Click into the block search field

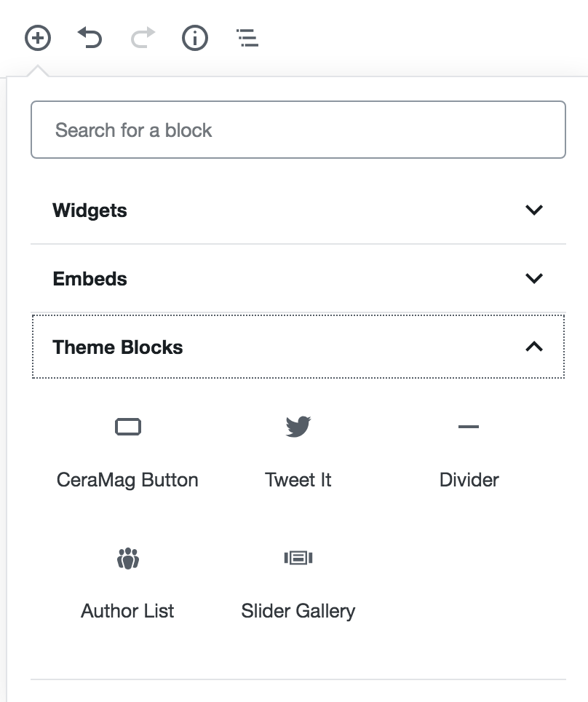click(298, 130)
